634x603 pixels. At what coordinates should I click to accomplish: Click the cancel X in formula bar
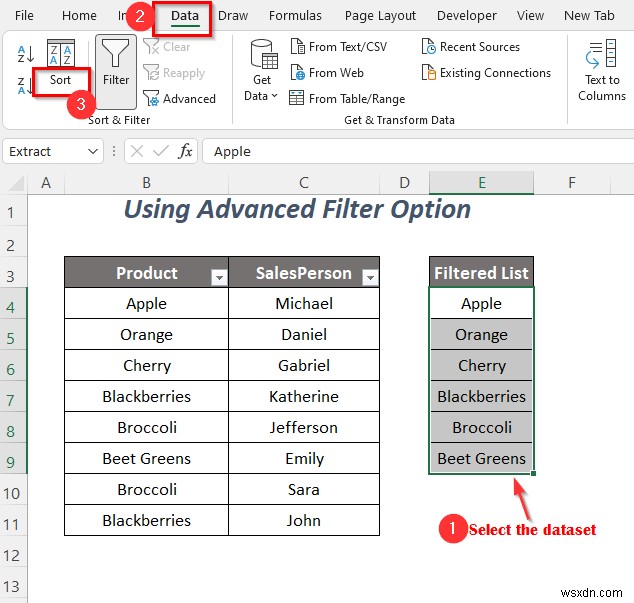tap(137, 152)
